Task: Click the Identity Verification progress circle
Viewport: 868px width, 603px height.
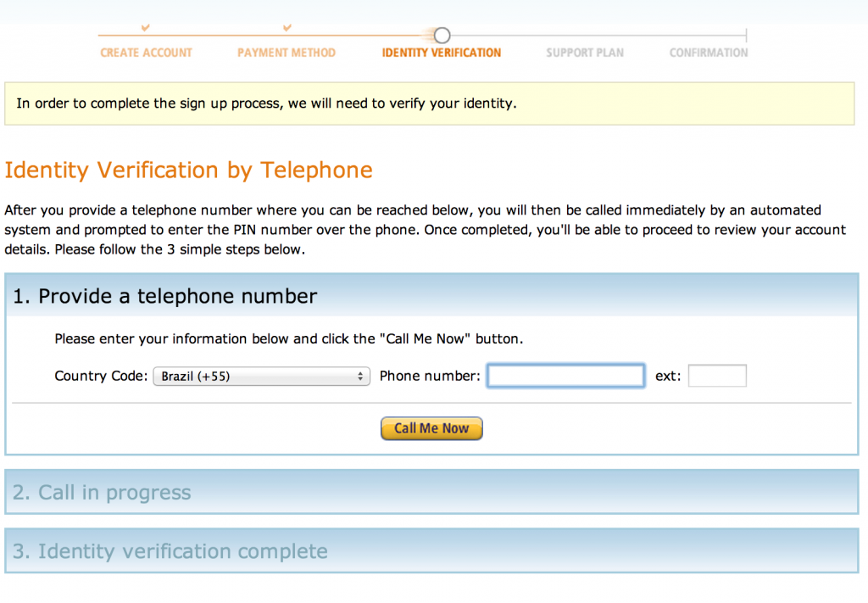Action: coord(442,36)
